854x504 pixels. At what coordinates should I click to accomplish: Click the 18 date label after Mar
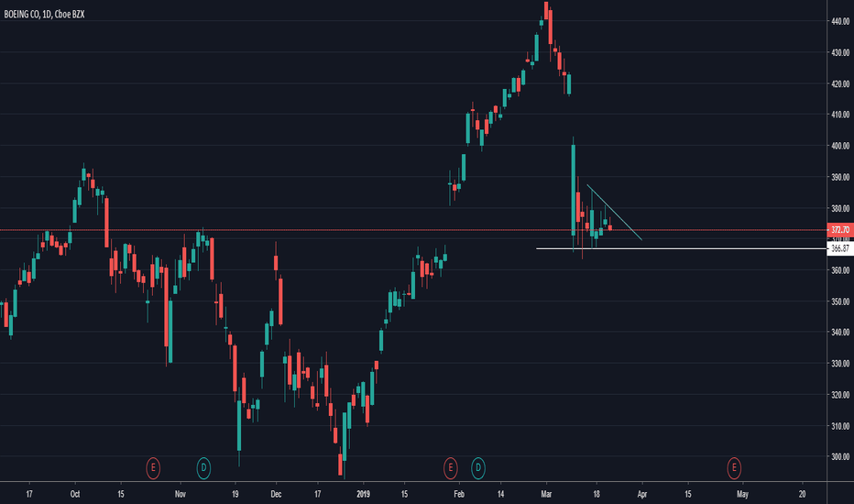coord(597,494)
